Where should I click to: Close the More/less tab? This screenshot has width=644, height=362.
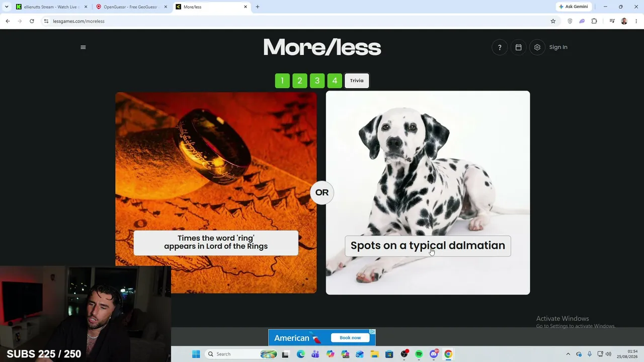[x=246, y=7]
